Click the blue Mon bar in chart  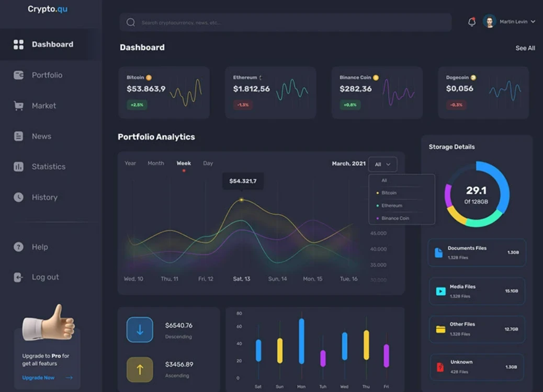302,341
